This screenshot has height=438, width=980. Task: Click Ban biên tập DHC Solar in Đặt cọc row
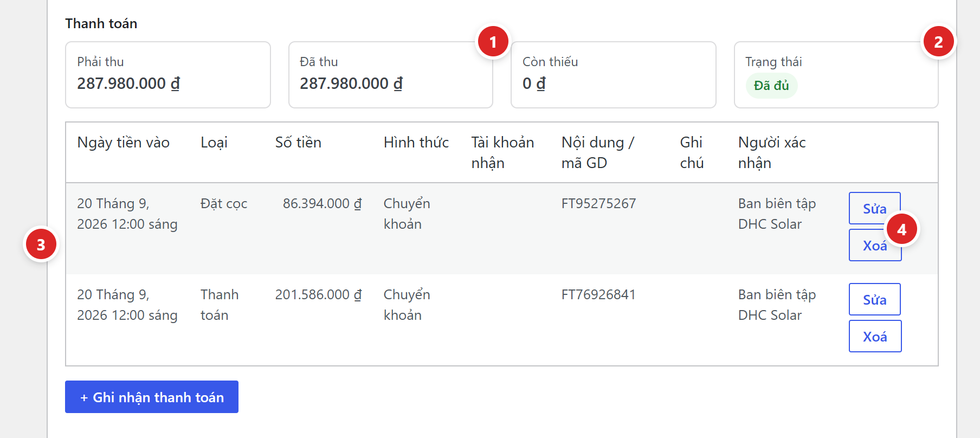pyautogui.click(x=777, y=214)
